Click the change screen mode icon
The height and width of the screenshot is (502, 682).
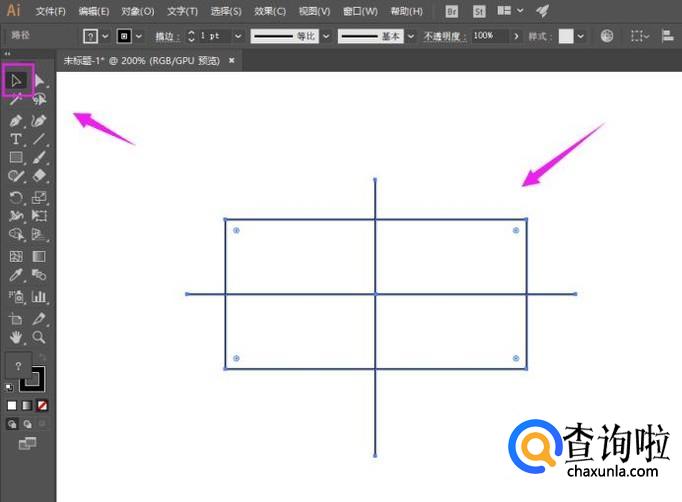(27, 444)
